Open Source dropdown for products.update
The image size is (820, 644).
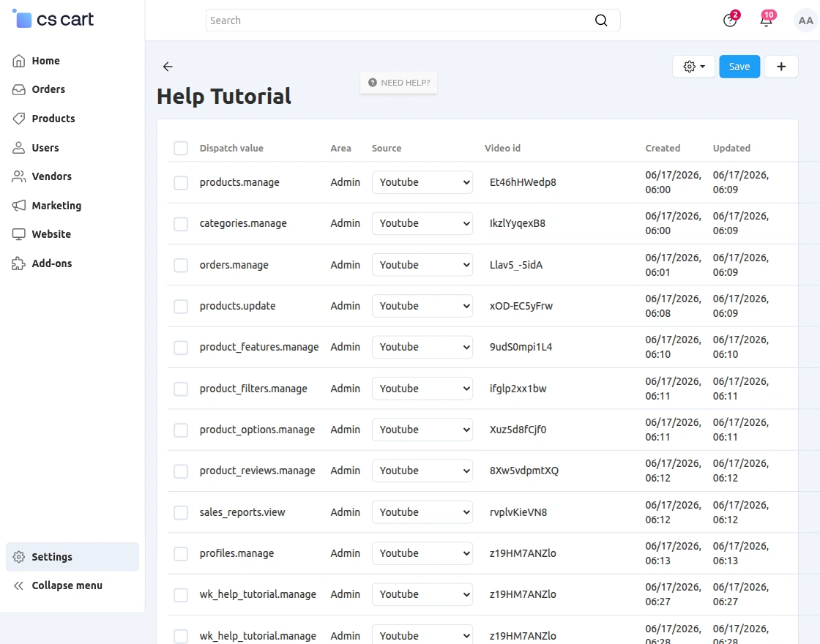coord(422,307)
